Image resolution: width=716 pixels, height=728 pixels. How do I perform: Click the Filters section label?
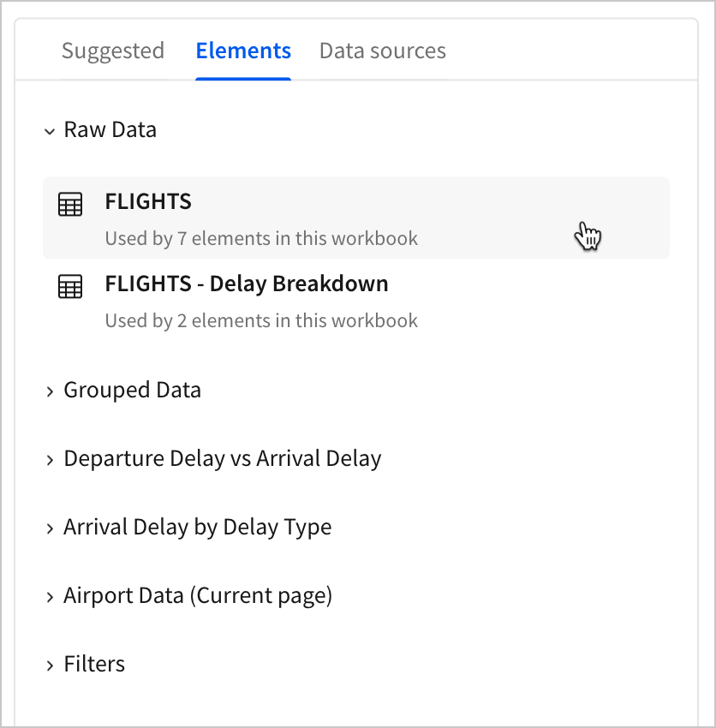click(94, 665)
